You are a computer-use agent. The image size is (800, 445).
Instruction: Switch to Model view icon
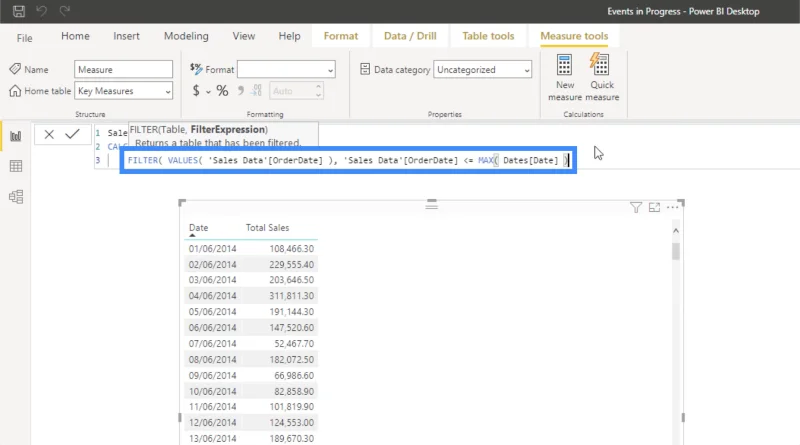(x=16, y=196)
